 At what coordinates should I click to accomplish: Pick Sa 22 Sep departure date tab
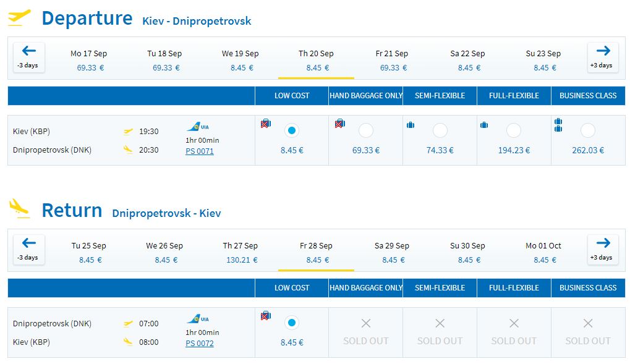tap(467, 61)
